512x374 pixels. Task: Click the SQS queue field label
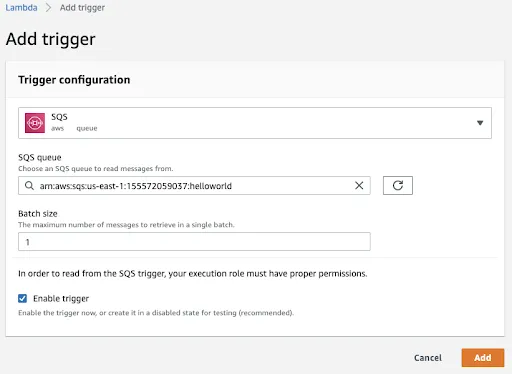[40, 157]
